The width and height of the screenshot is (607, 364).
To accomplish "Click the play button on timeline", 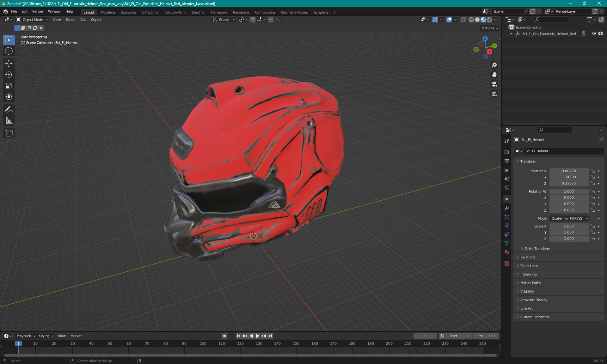I will point(257,335).
